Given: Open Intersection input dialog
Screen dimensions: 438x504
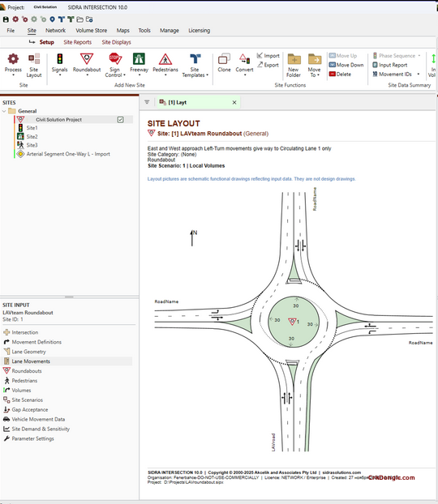Looking at the screenshot, I should pyautogui.click(x=25, y=332).
